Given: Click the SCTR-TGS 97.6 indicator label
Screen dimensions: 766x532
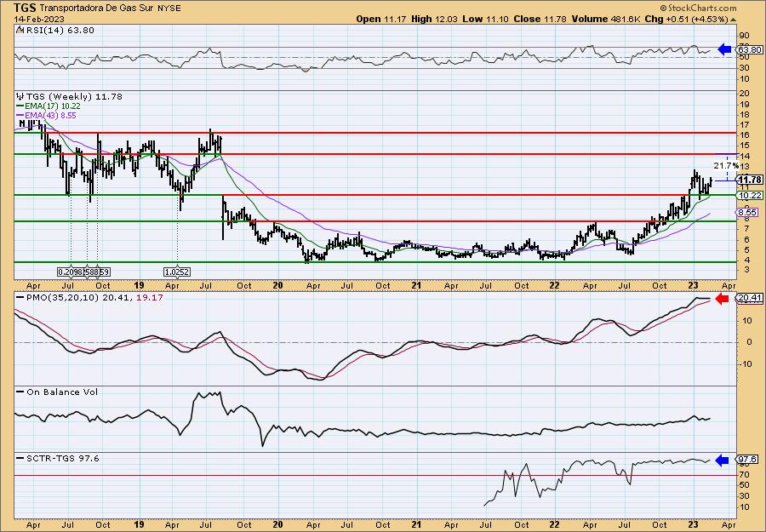Looking at the screenshot, I should pyautogui.click(x=61, y=458).
